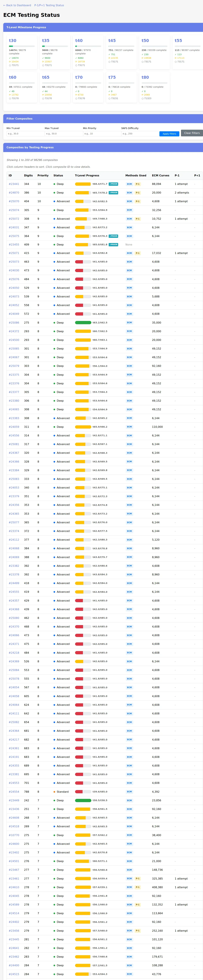The image size is (203, 980).
Task: Select the "88,094" ECM curves value
Action: pos(157,184)
